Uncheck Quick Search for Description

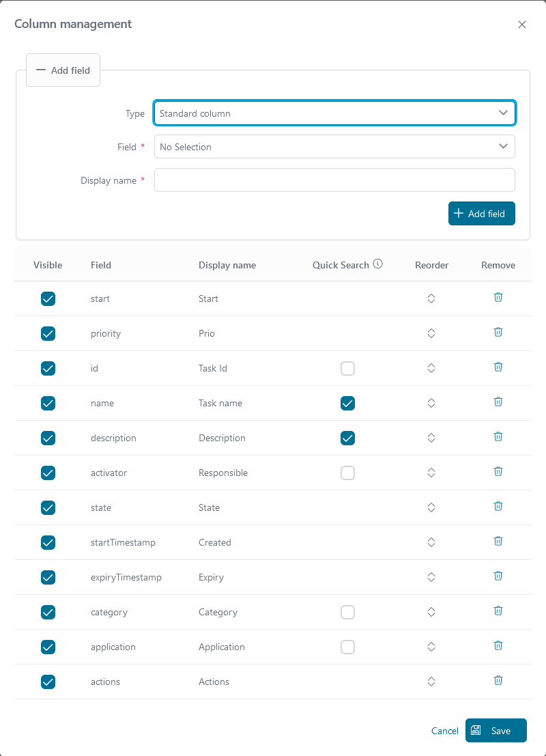(347, 438)
